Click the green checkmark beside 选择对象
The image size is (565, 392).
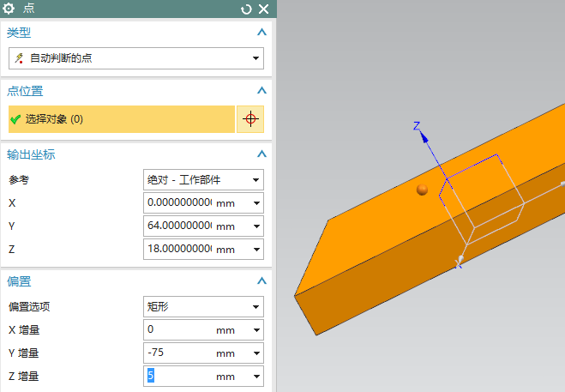point(15,119)
